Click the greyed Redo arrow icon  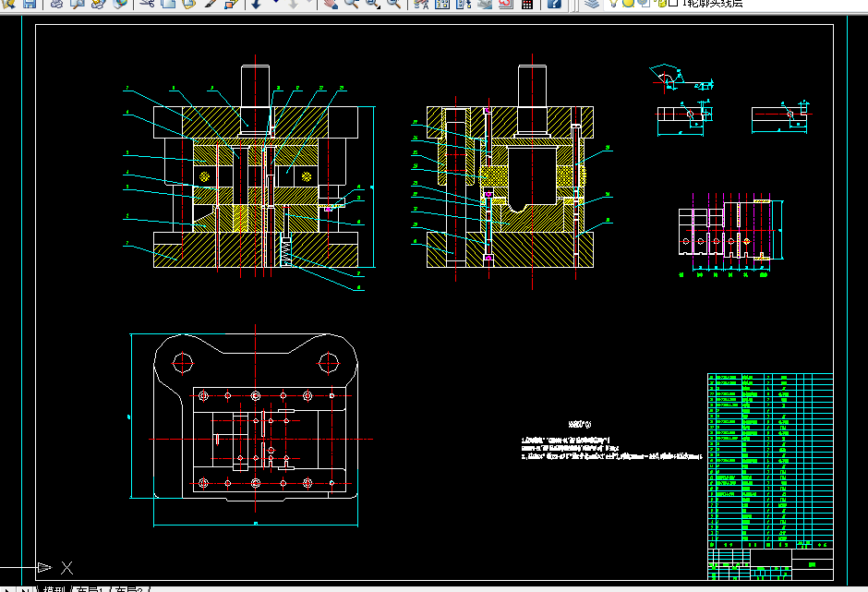tap(294, 4)
